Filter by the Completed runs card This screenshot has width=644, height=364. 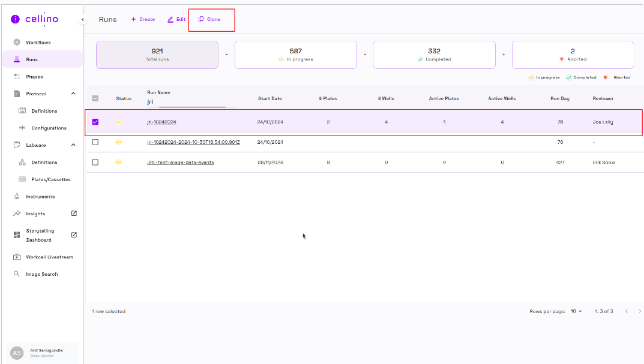tap(434, 55)
